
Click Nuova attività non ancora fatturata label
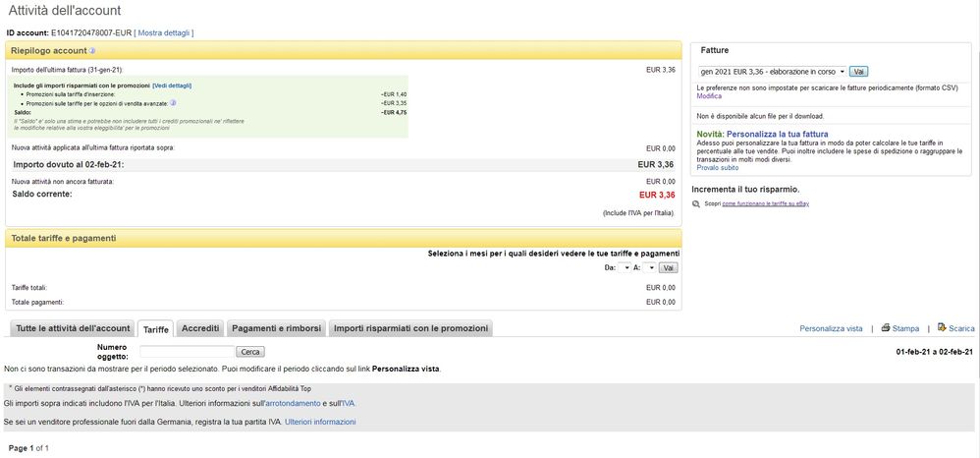[63, 182]
